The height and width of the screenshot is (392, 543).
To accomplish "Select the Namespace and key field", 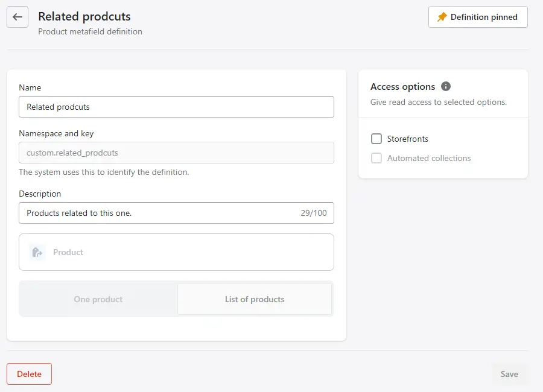I will [176, 153].
